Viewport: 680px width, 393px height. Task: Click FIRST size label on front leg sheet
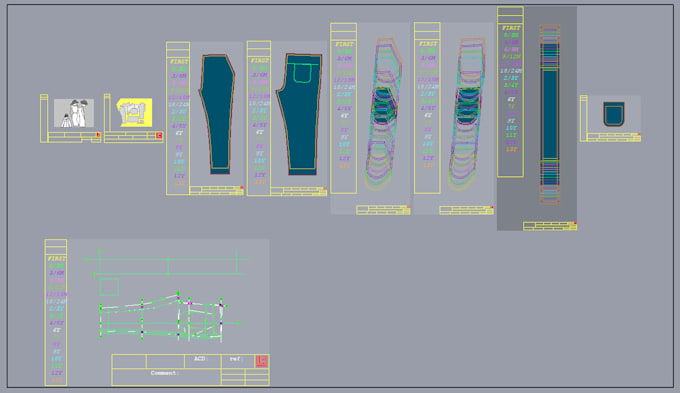(179, 62)
